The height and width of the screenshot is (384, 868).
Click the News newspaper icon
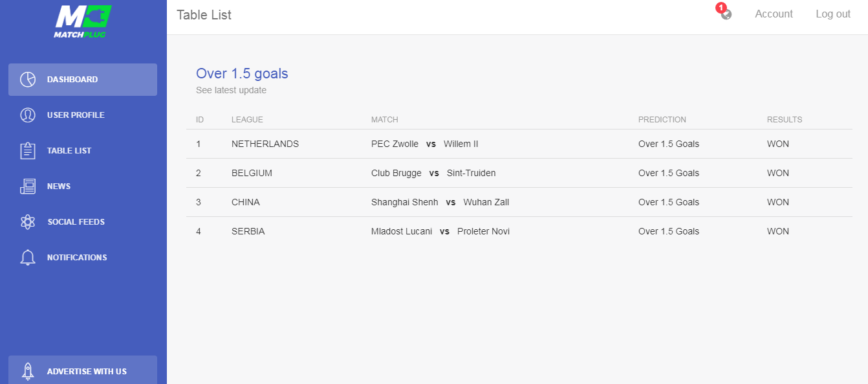(x=28, y=186)
